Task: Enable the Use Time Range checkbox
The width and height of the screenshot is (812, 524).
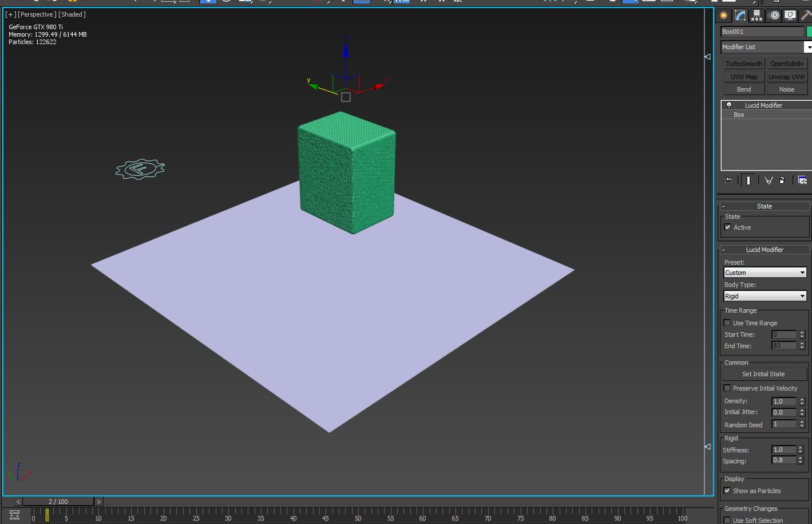Action: click(x=727, y=323)
